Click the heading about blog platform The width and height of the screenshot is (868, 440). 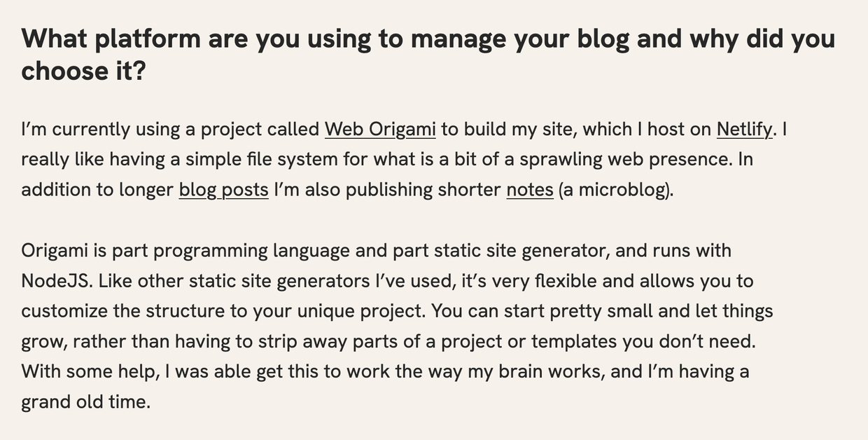pyautogui.click(x=428, y=54)
